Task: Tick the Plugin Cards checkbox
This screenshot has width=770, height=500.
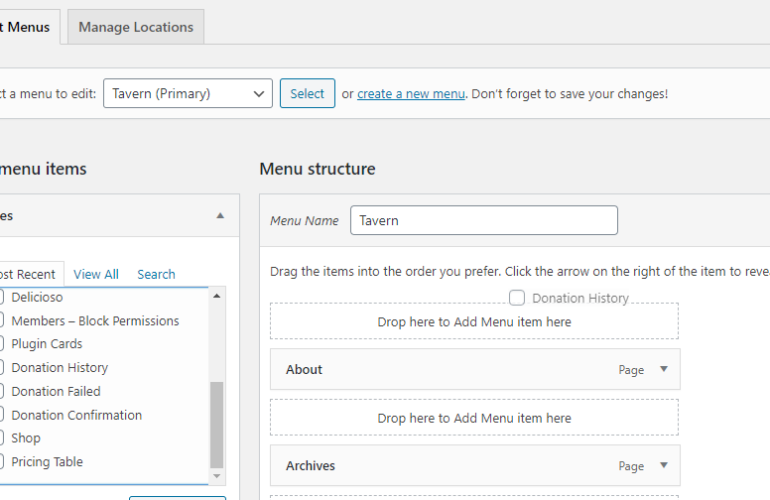Action: [2, 344]
